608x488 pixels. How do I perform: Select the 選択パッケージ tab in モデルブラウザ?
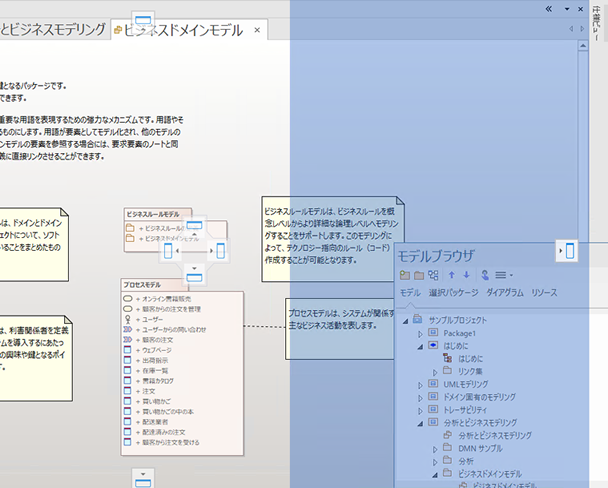(x=453, y=293)
